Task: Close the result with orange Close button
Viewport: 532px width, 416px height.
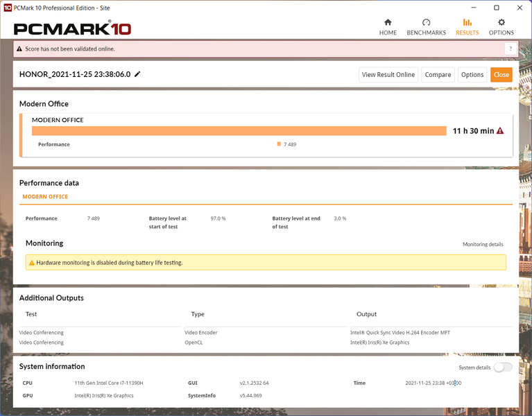Action: 501,75
